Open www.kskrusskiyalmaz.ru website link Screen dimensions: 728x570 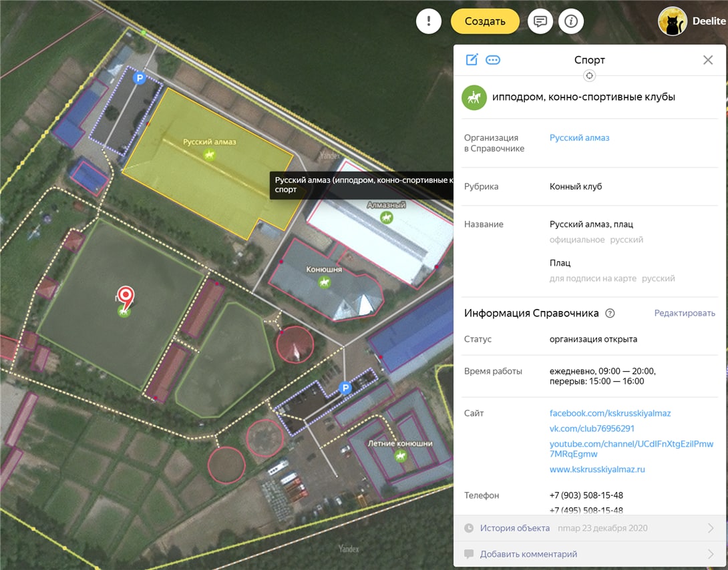597,469
